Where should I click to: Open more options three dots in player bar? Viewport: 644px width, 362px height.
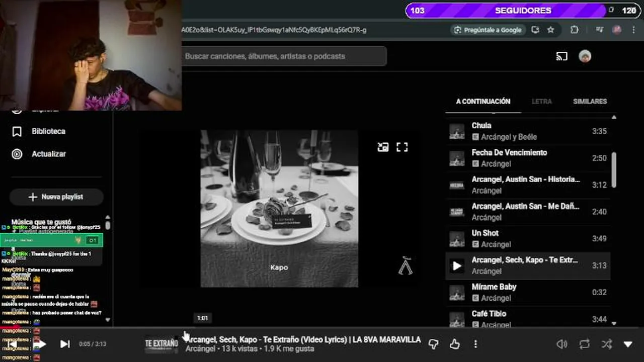pos(475,344)
